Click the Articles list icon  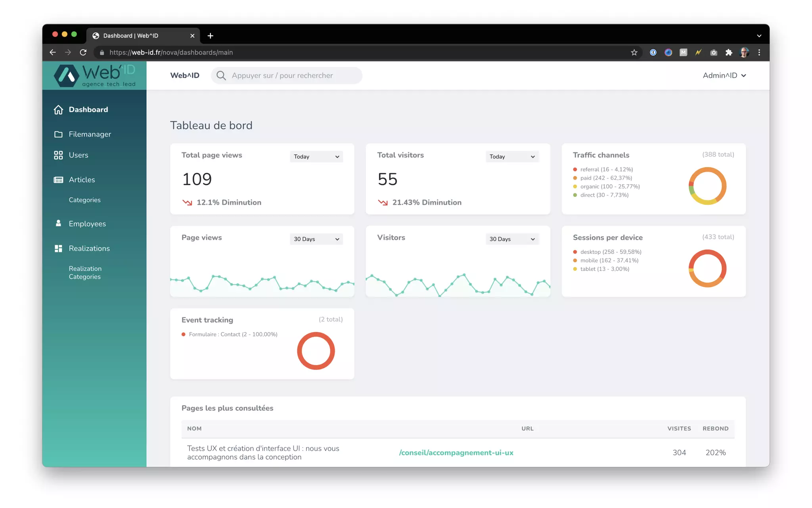pyautogui.click(x=58, y=180)
